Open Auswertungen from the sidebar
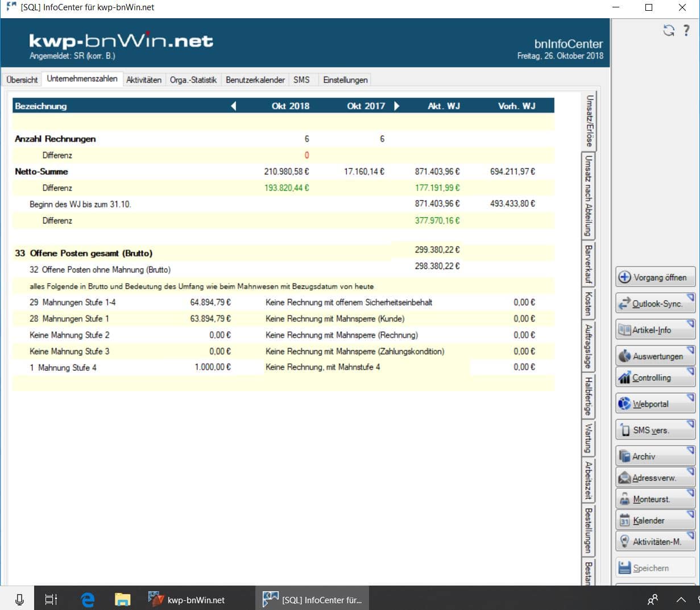Viewport: 700px width, 610px height. tap(655, 356)
